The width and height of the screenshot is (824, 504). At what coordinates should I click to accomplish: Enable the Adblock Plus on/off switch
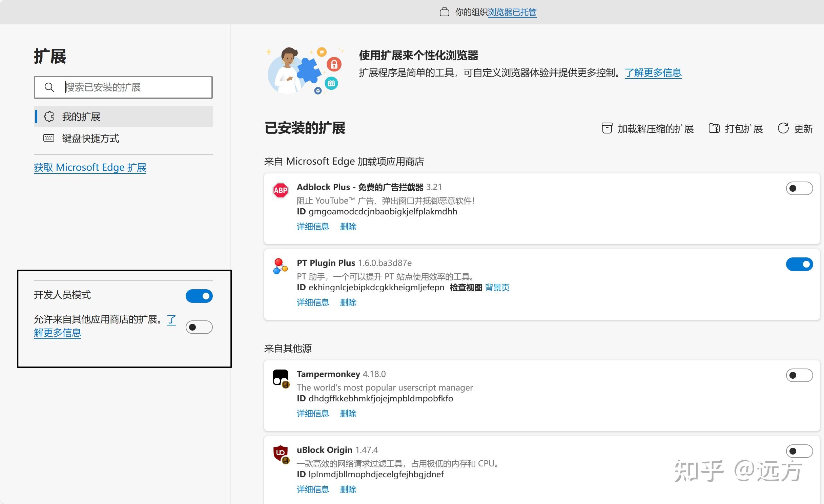coord(799,188)
